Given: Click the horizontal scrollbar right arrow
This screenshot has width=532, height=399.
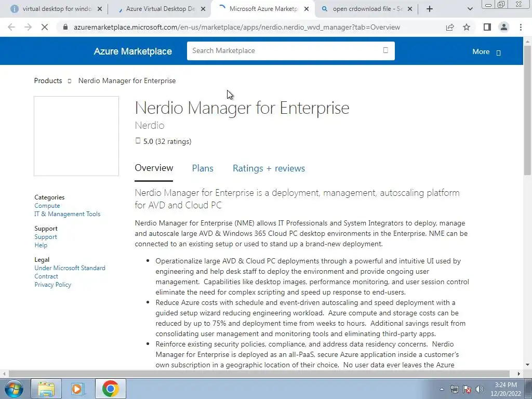Looking at the screenshot, I should (519, 374).
